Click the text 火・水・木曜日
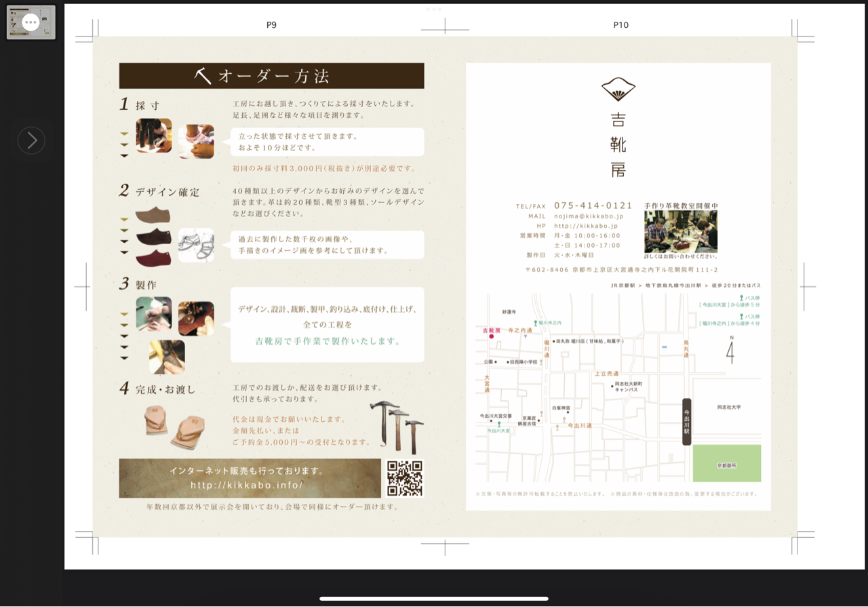The image size is (868, 607). 574,255
